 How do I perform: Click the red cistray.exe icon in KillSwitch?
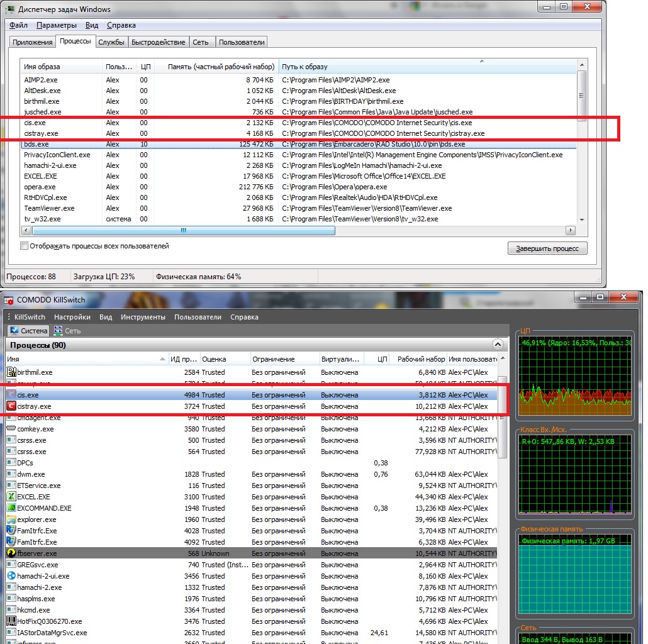pos(11,406)
